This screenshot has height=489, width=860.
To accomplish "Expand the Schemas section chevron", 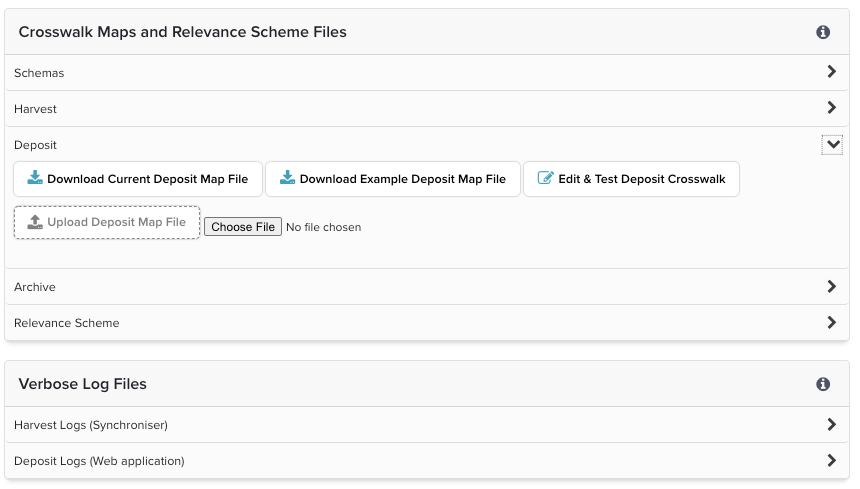I will click(x=832, y=72).
